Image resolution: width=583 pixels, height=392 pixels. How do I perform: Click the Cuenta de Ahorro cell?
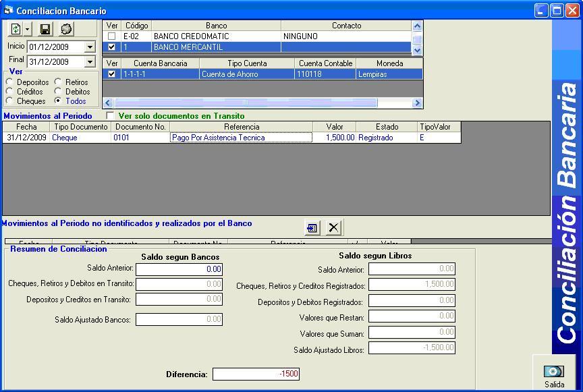coord(247,74)
